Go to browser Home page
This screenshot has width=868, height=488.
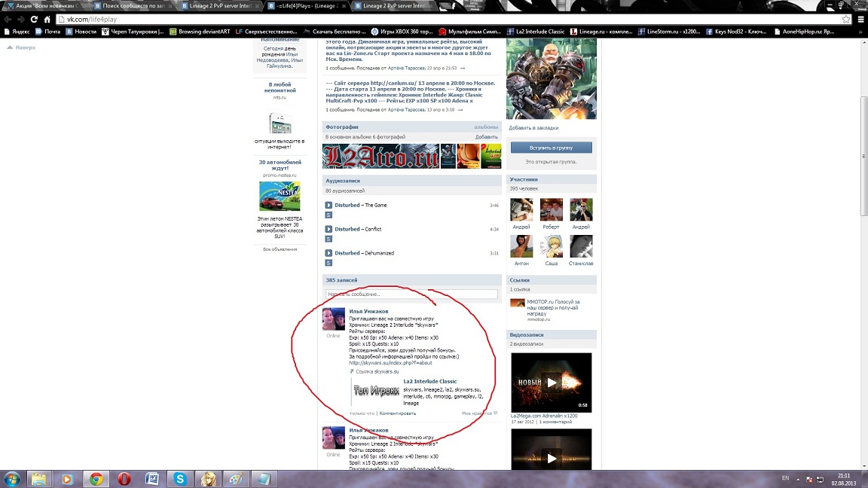point(47,20)
